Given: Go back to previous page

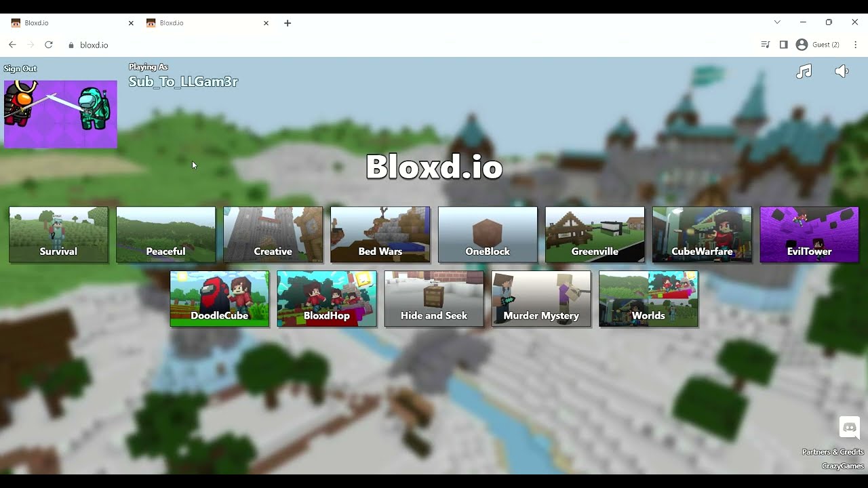Looking at the screenshot, I should (x=12, y=45).
